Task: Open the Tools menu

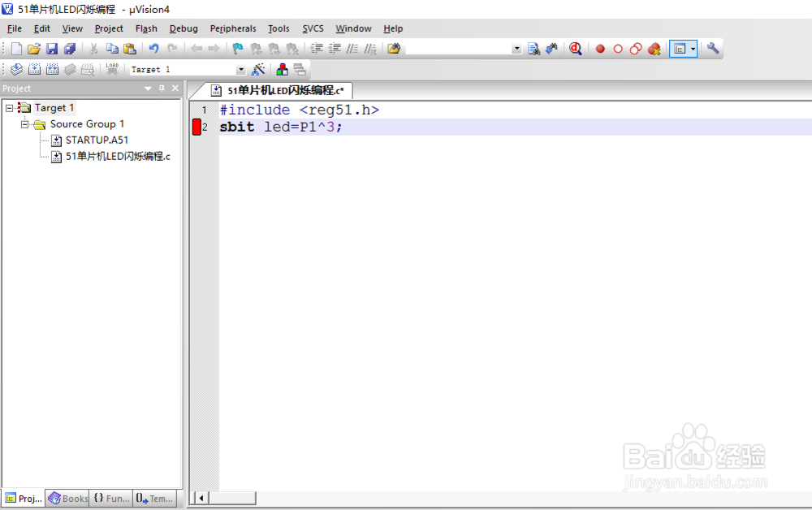Action: click(279, 28)
